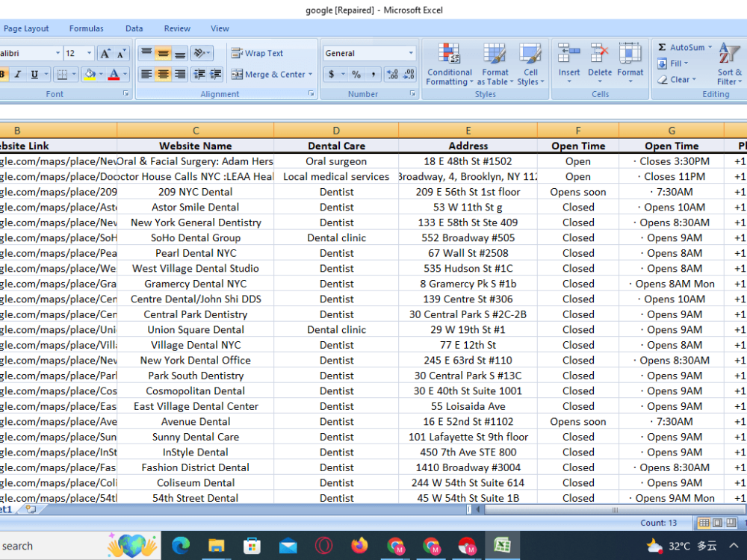Open the Alignment dialog launcher
Image resolution: width=747 pixels, height=560 pixels.
tap(311, 94)
